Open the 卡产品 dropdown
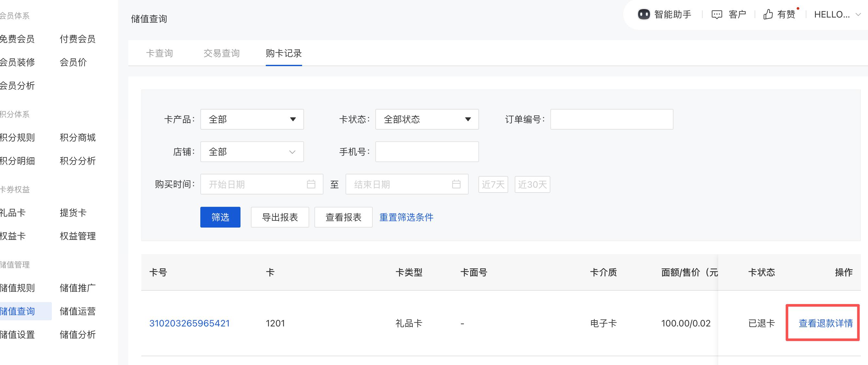868x365 pixels. 252,119
